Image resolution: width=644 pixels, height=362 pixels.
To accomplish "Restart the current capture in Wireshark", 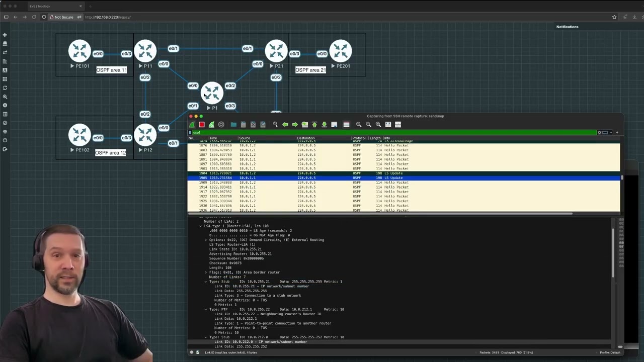I will coord(211,125).
